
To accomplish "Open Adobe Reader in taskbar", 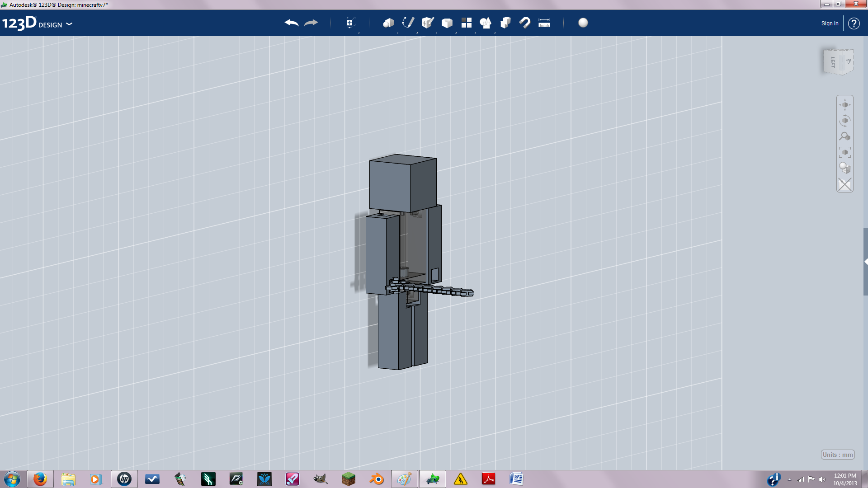I will tap(488, 479).
